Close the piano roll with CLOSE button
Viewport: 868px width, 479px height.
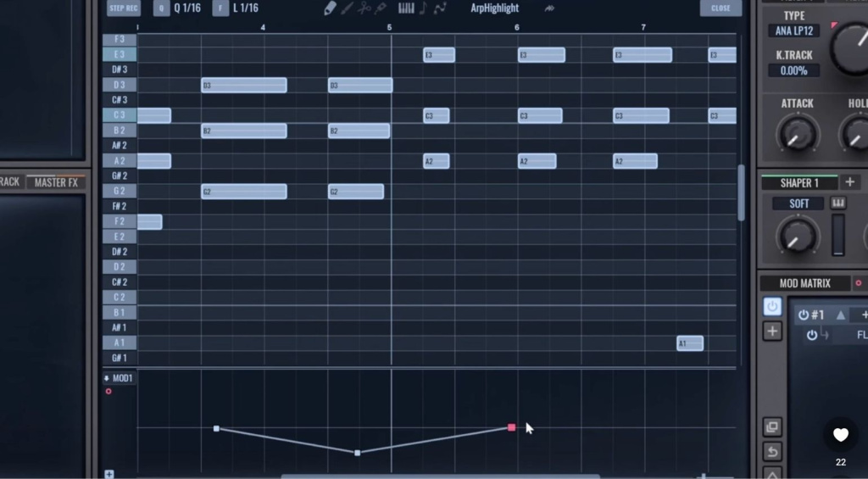coord(721,8)
